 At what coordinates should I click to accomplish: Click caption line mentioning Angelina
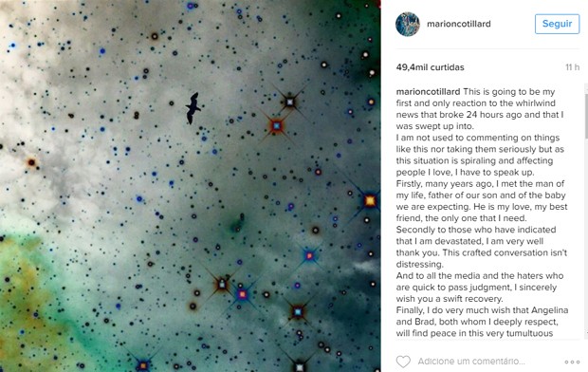pos(482,310)
